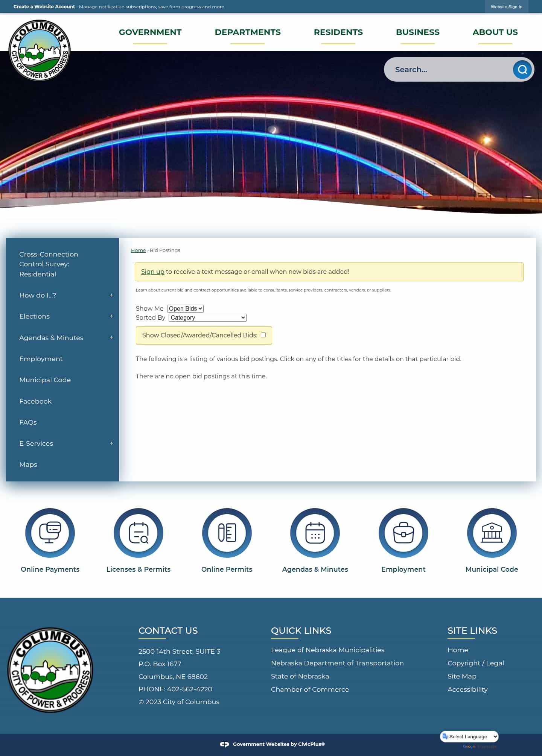The height and width of the screenshot is (756, 542).
Task: Open FAQs in the sidebar
Action: [x=28, y=422]
